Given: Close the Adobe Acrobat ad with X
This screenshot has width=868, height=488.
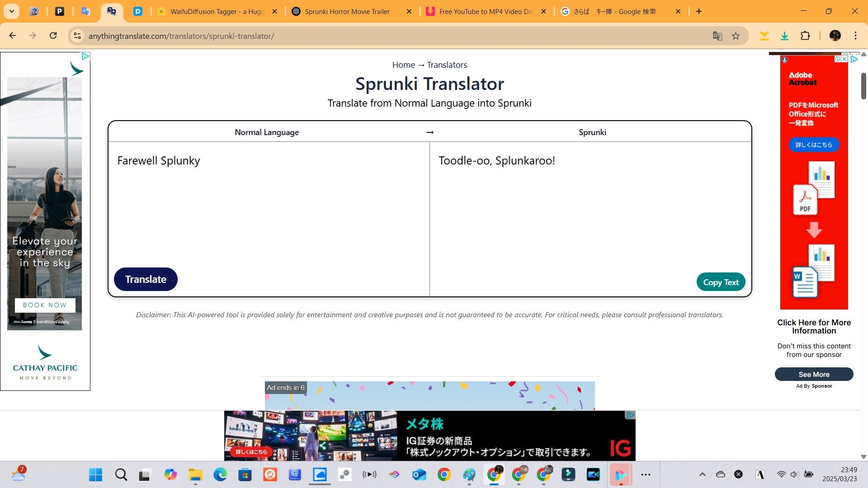Looking at the screenshot, I should click(x=844, y=59).
